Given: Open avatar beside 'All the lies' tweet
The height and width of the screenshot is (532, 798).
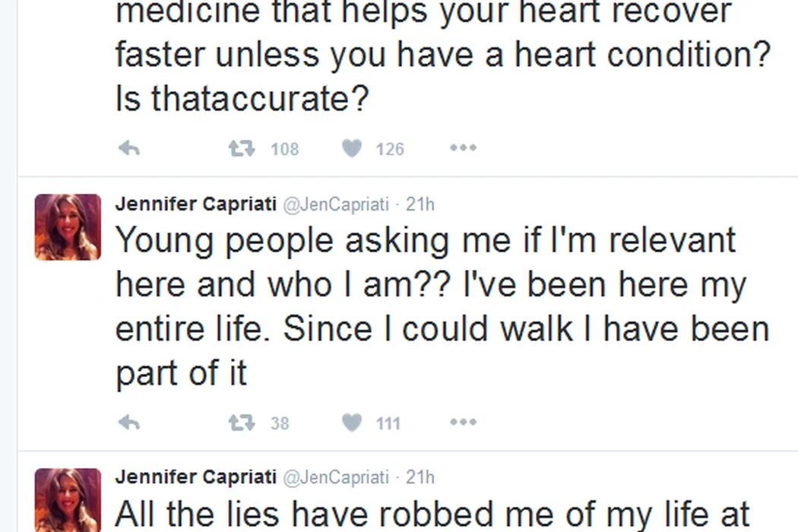Looking at the screenshot, I should 68,500.
